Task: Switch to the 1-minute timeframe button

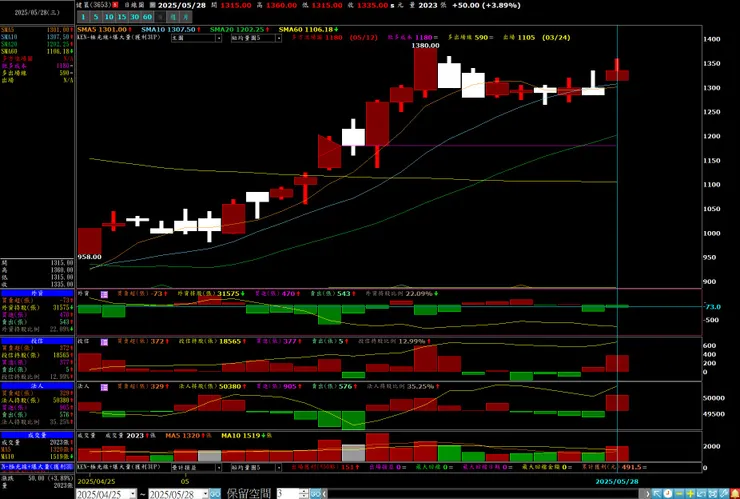Action: click(x=83, y=17)
